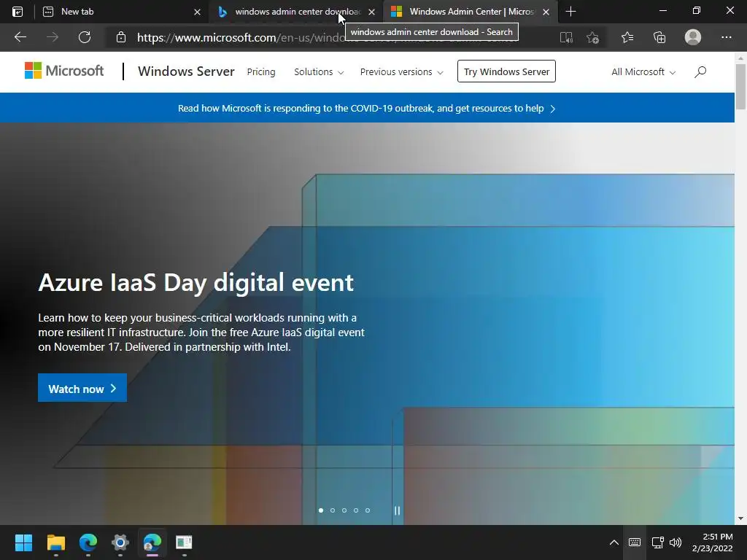The height and width of the screenshot is (560, 747).
Task: Open the clock and date flyout
Action: [712, 542]
